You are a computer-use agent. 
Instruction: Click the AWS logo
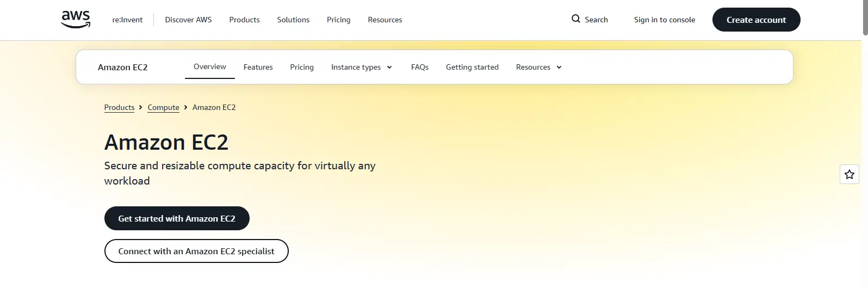[76, 19]
